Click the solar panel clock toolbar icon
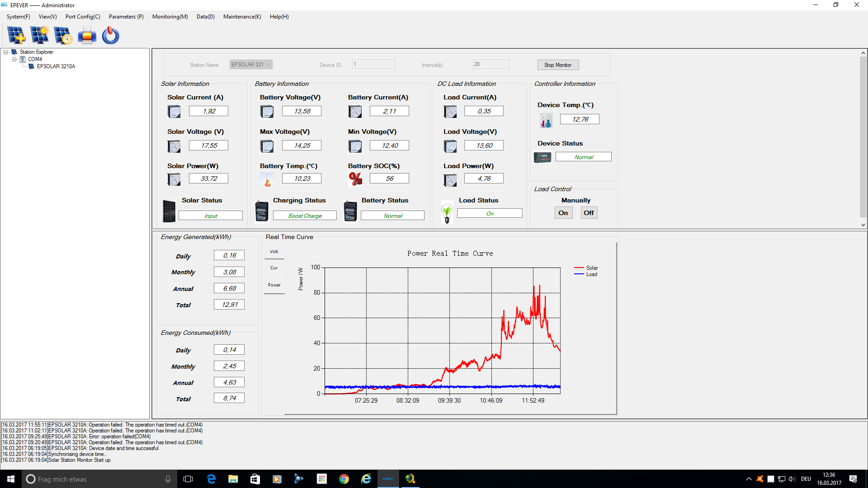 coord(63,35)
